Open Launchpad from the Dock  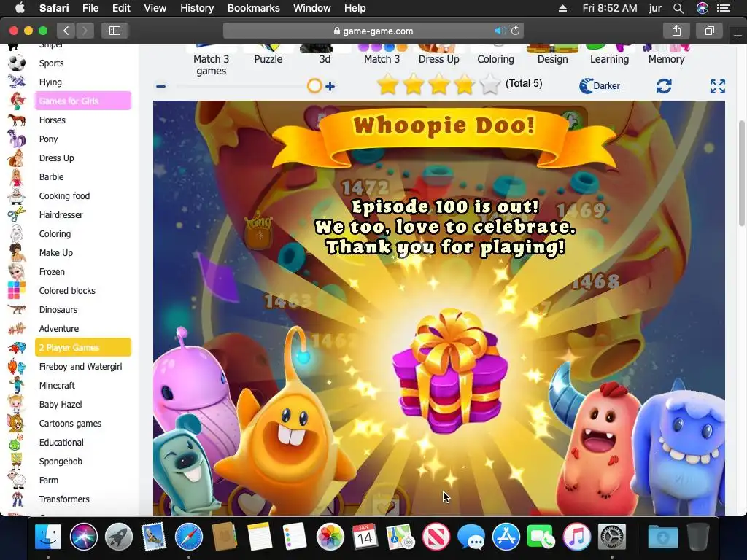(119, 537)
